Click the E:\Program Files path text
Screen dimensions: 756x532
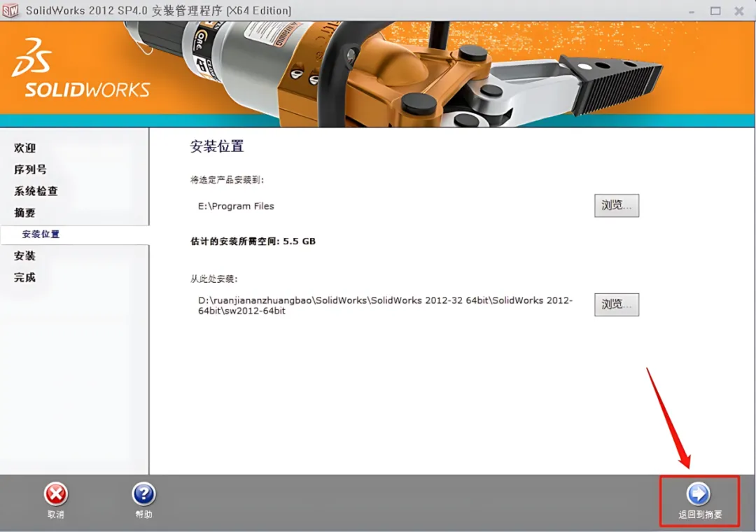(x=236, y=206)
